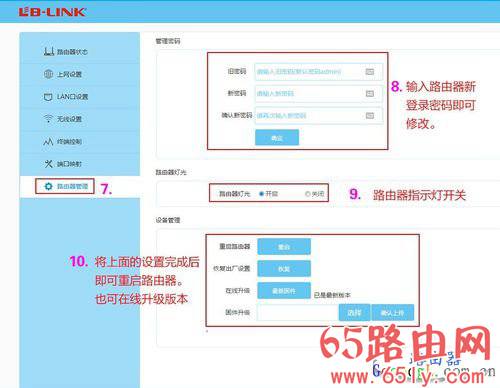This screenshot has height=388, width=500.
Task: Click the icon inside the 确认新密码 field
Action: (x=370, y=116)
